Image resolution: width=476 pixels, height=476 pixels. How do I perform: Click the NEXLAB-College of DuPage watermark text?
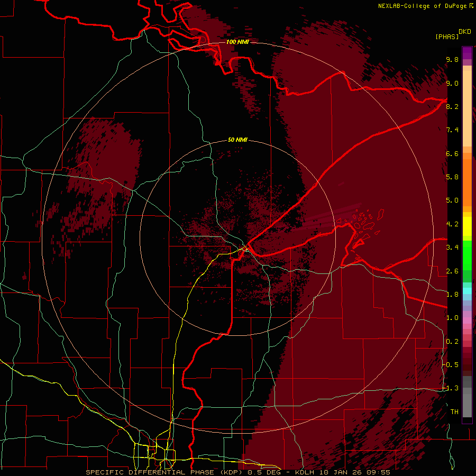pos(425,6)
